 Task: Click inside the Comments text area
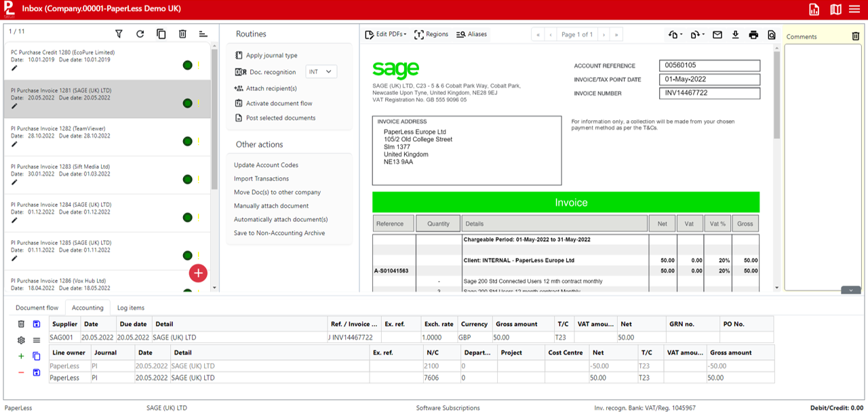pyautogui.click(x=822, y=163)
